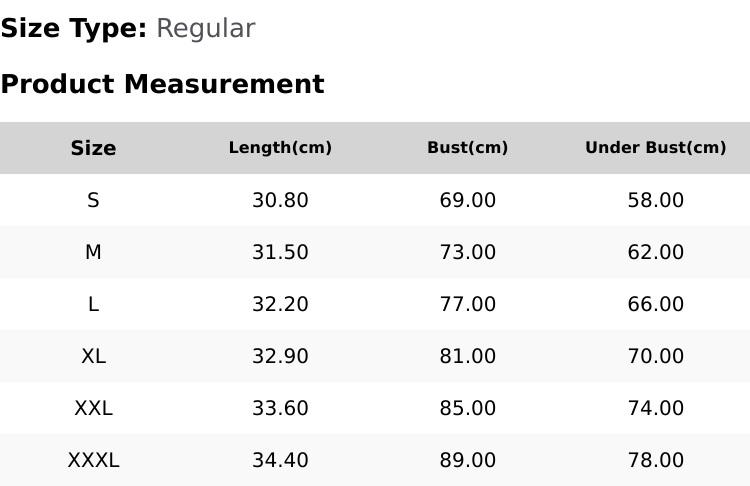The image size is (750, 486).
Task: Click the 78.00 under bust cell
Action: click(x=656, y=461)
